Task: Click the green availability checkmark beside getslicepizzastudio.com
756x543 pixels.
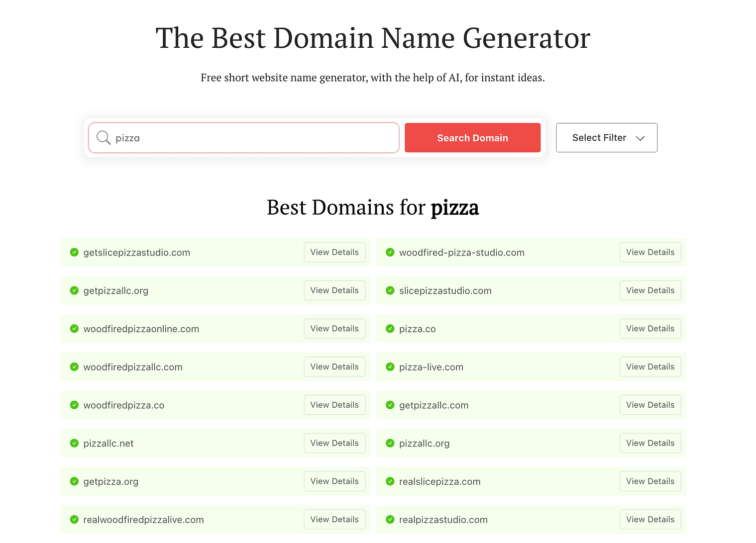Action: point(74,252)
